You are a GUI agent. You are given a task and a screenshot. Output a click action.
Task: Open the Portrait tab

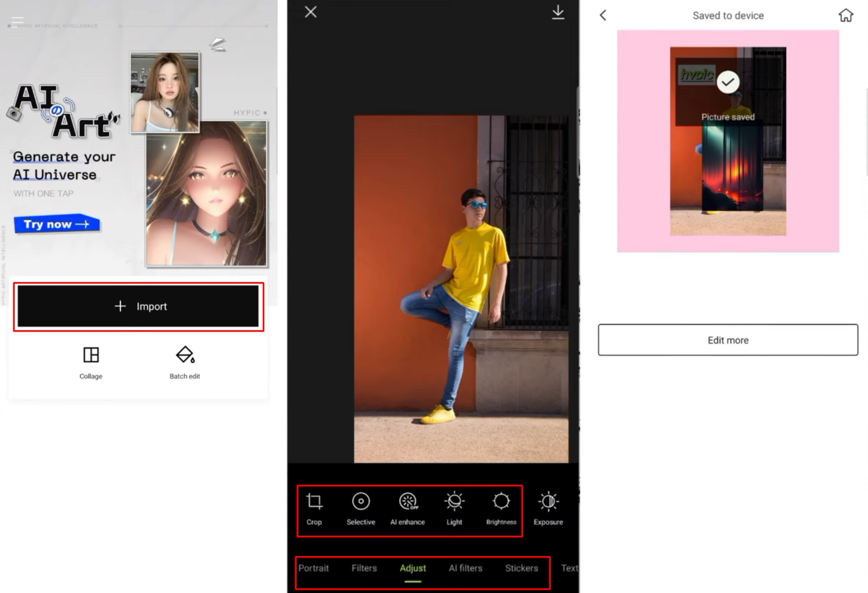click(313, 568)
